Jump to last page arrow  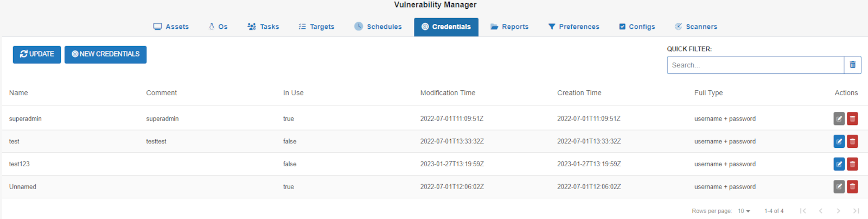(856, 211)
